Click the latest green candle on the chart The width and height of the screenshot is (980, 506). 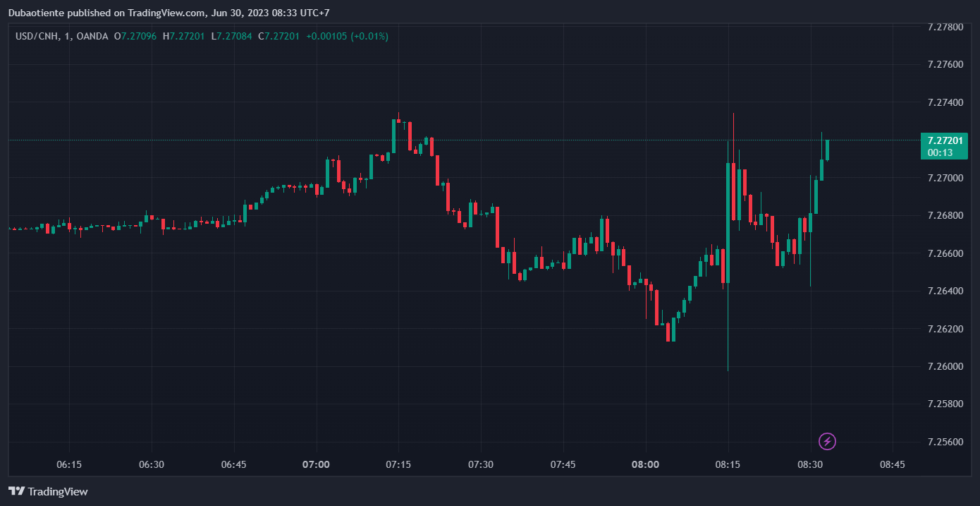tap(827, 150)
